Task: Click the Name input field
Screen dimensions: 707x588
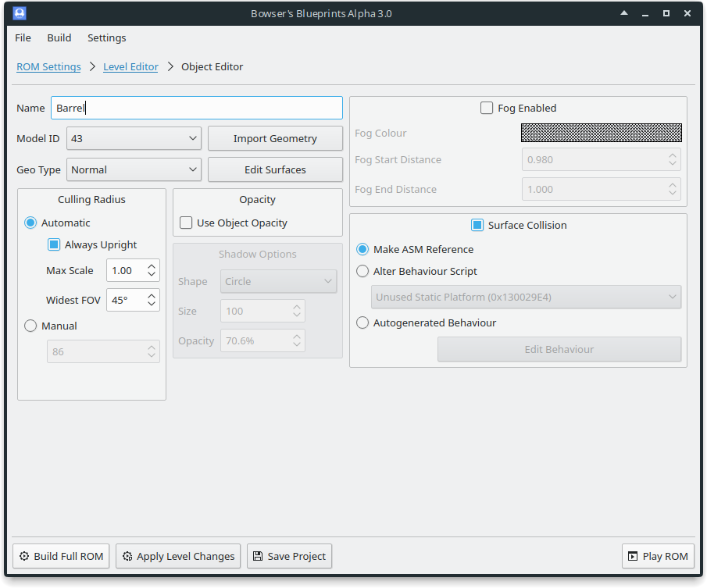Action: point(197,108)
